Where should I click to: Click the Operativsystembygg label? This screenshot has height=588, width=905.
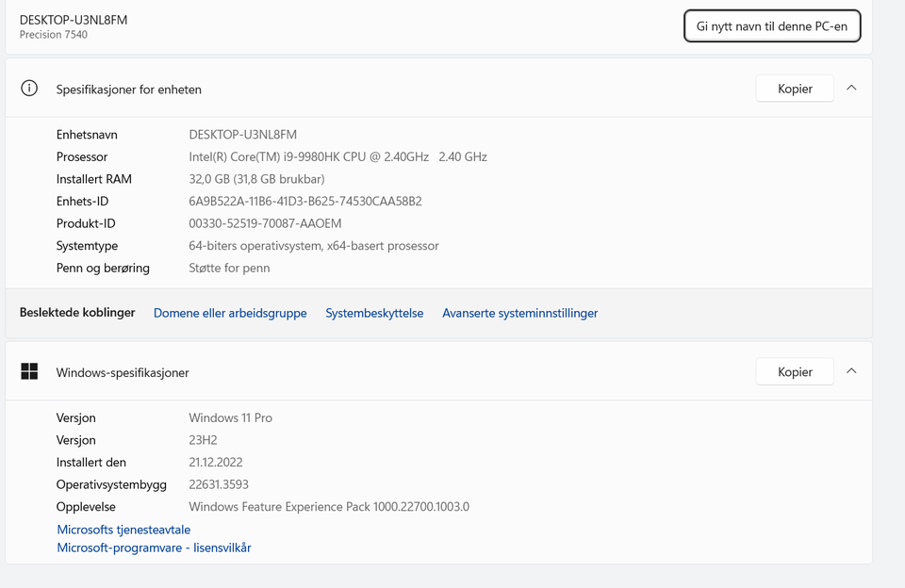coord(111,484)
